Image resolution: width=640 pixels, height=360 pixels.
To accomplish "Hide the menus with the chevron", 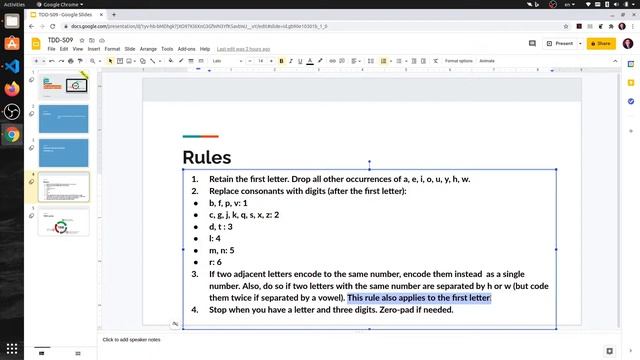I will (x=615, y=61).
